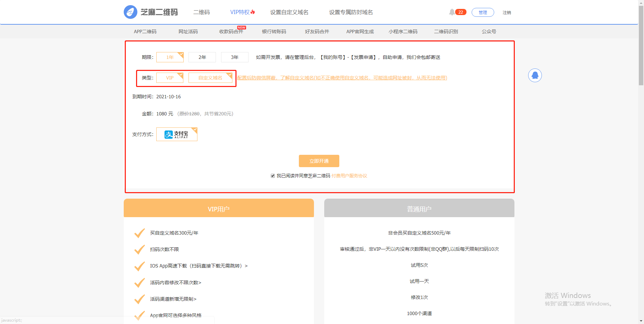Click the 扫码次数不限 text
The width and height of the screenshot is (644, 324).
(x=165, y=249)
